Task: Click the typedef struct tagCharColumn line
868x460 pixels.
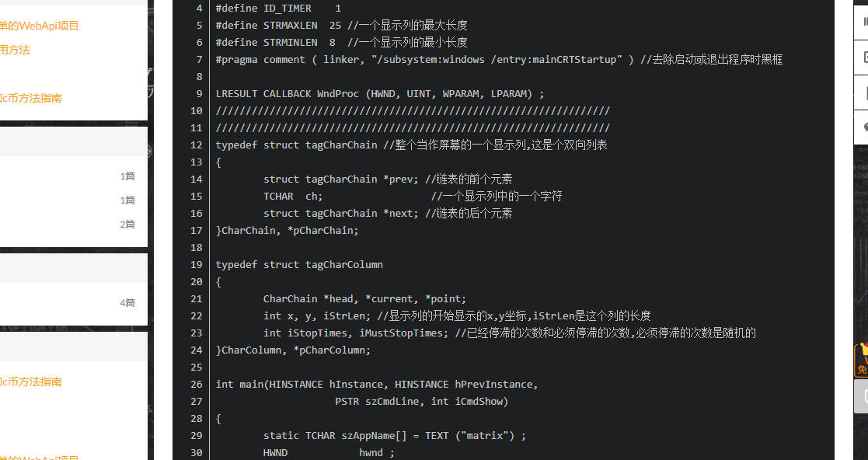Action: pos(299,265)
